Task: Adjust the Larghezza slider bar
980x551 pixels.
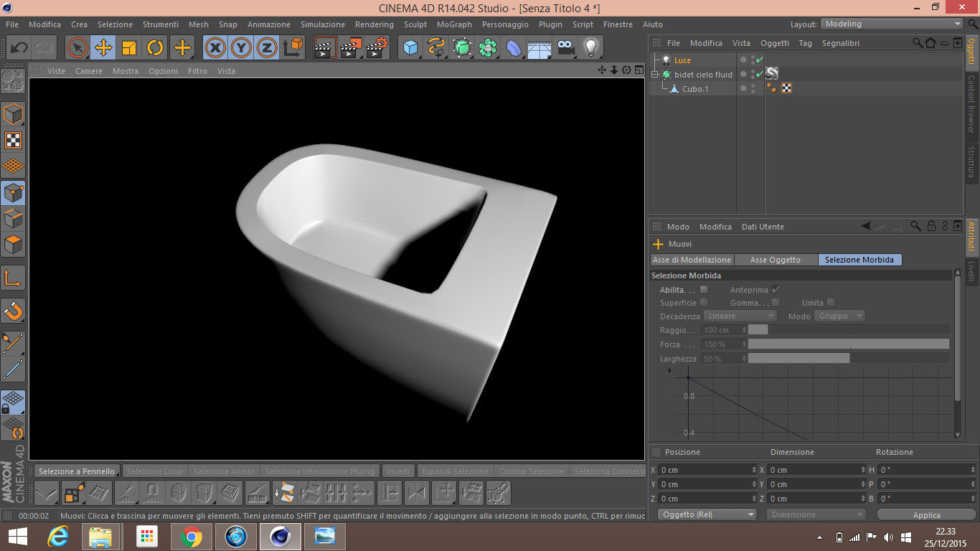Action: [x=848, y=358]
